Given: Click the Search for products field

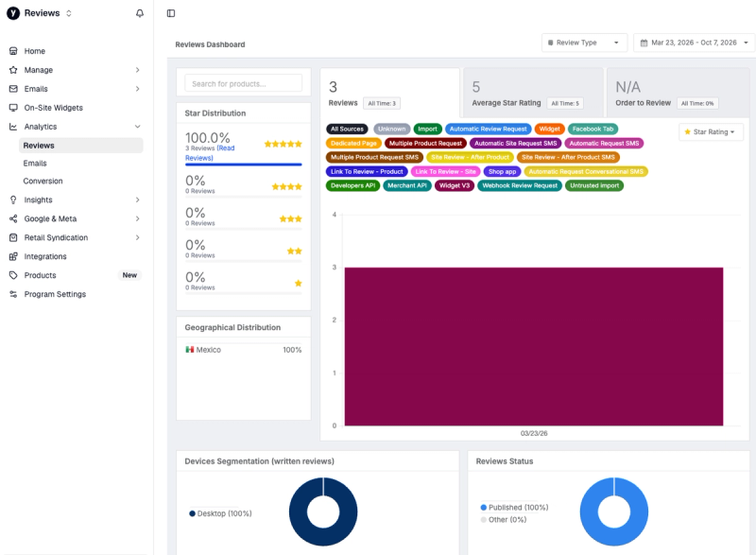Looking at the screenshot, I should pyautogui.click(x=244, y=83).
